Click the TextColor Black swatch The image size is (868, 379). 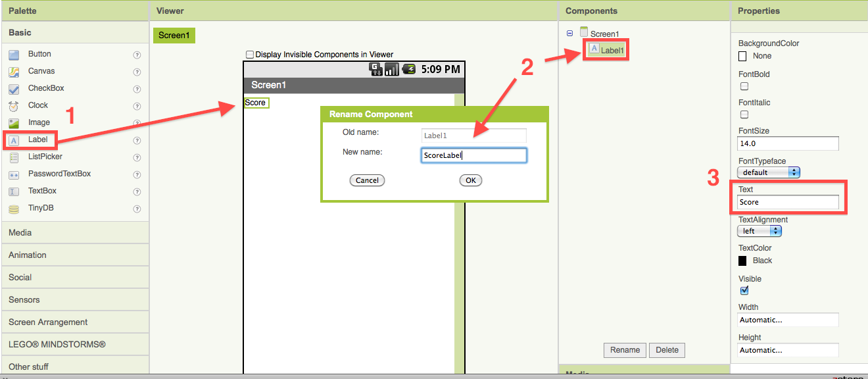[x=742, y=261]
